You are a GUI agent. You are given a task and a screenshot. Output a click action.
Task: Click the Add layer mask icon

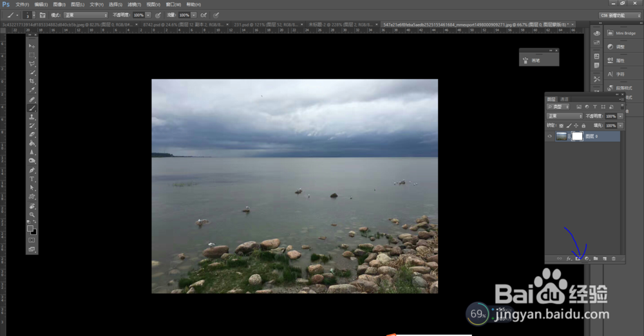(x=578, y=259)
